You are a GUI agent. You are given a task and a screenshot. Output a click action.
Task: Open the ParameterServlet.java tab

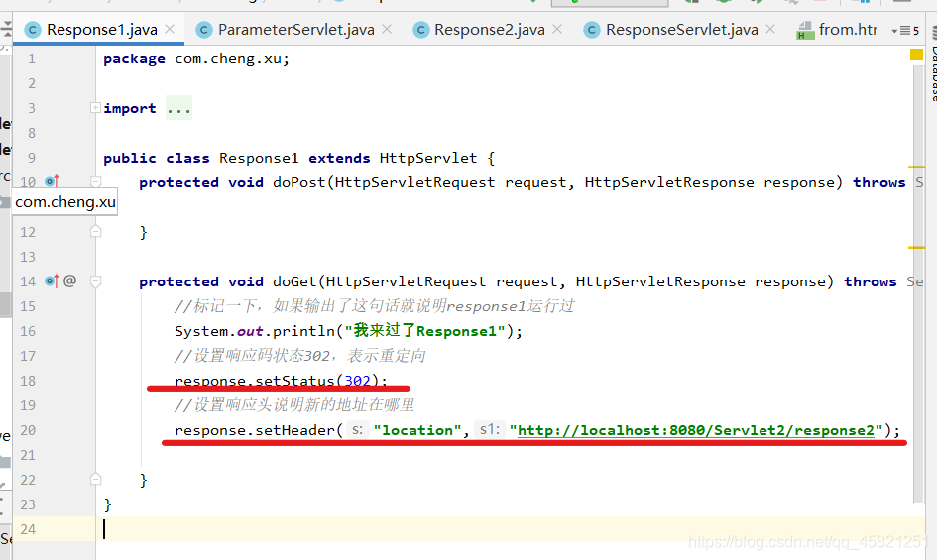295,30
